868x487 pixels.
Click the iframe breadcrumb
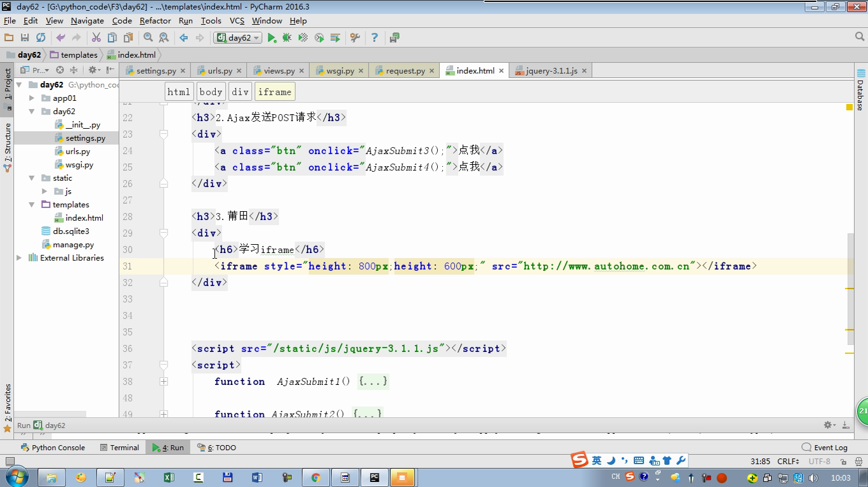[275, 92]
